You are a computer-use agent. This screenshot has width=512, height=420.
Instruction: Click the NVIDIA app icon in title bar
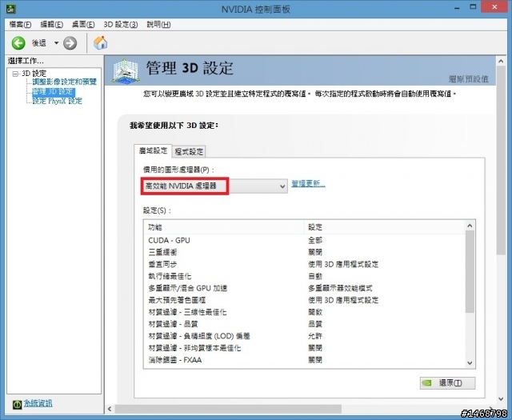(10, 9)
